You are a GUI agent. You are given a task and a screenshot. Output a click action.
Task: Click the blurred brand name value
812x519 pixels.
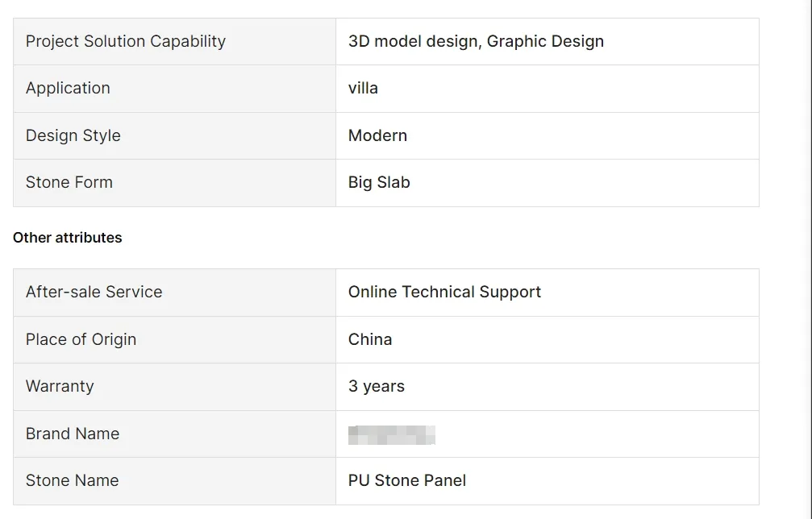392,435
